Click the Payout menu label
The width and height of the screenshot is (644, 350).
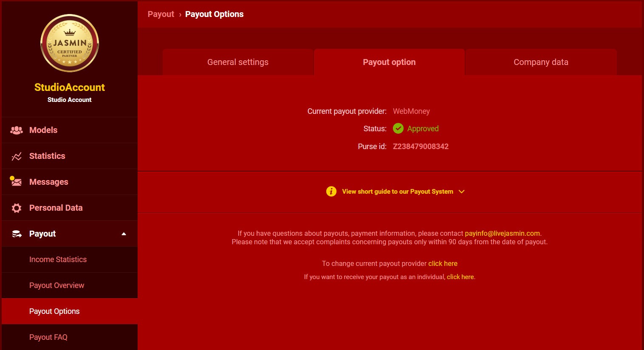[x=42, y=234]
